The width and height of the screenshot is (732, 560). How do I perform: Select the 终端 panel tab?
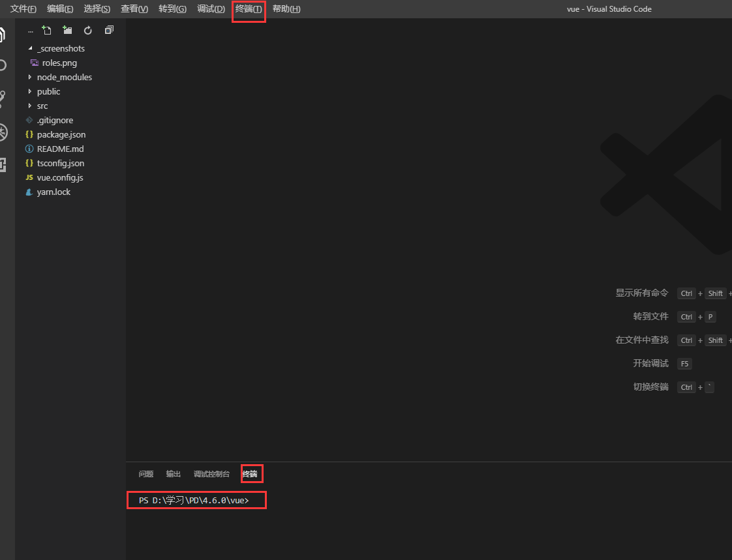pyautogui.click(x=250, y=474)
